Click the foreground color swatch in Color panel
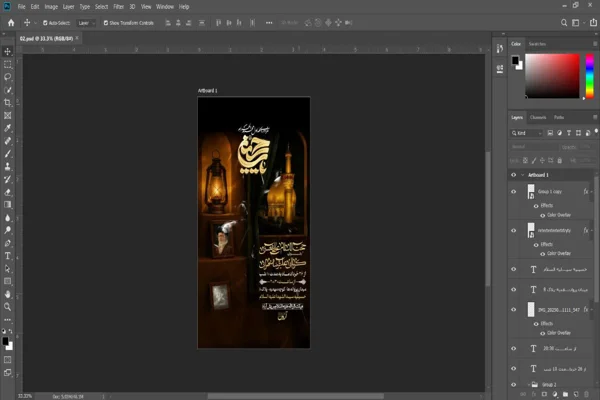600x400 pixels. pos(515,60)
